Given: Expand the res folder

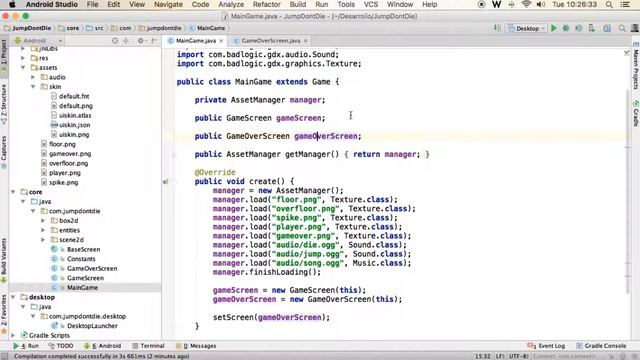Looking at the screenshot, I should pos(23,58).
